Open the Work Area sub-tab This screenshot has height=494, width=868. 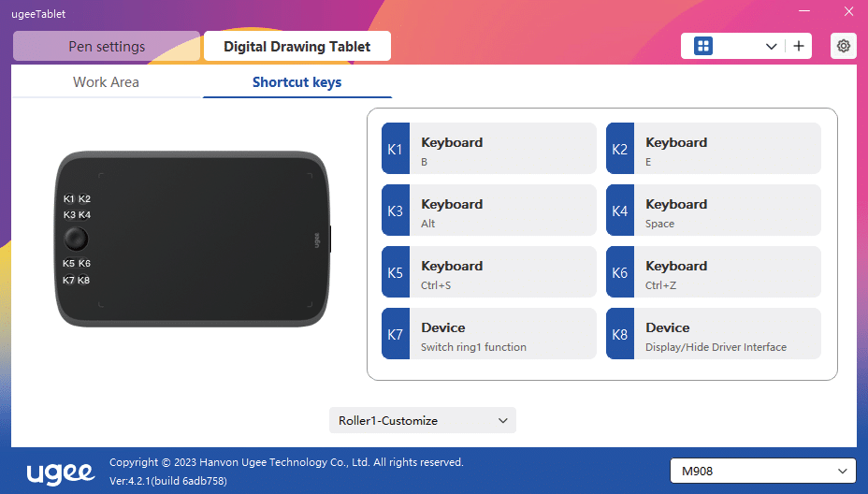[x=107, y=82]
